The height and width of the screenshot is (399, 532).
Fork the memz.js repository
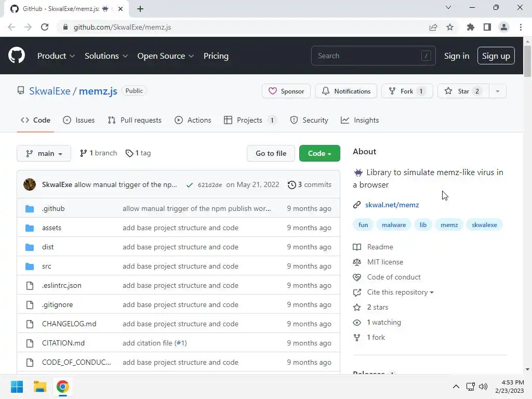(407, 91)
